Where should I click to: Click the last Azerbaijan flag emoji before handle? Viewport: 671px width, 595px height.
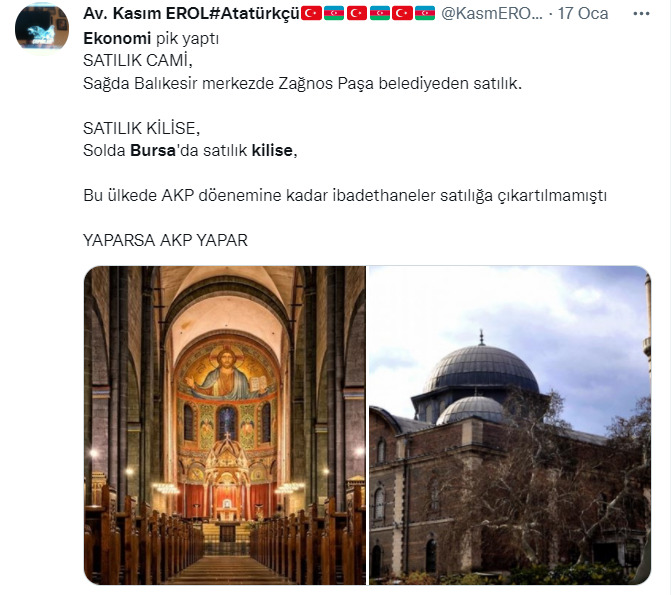[425, 13]
